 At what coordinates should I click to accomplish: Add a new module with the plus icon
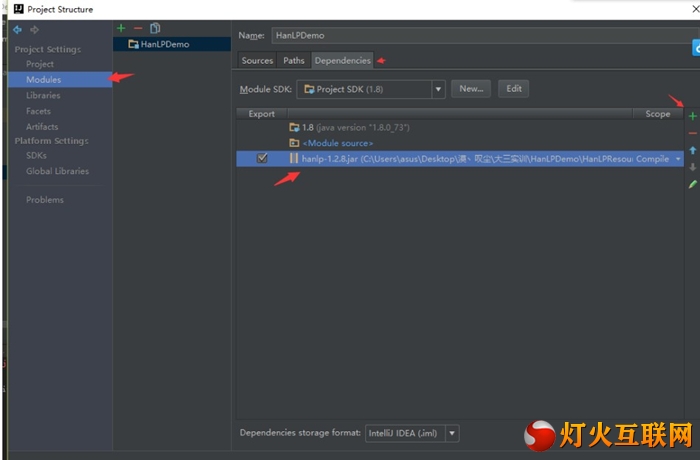click(121, 28)
